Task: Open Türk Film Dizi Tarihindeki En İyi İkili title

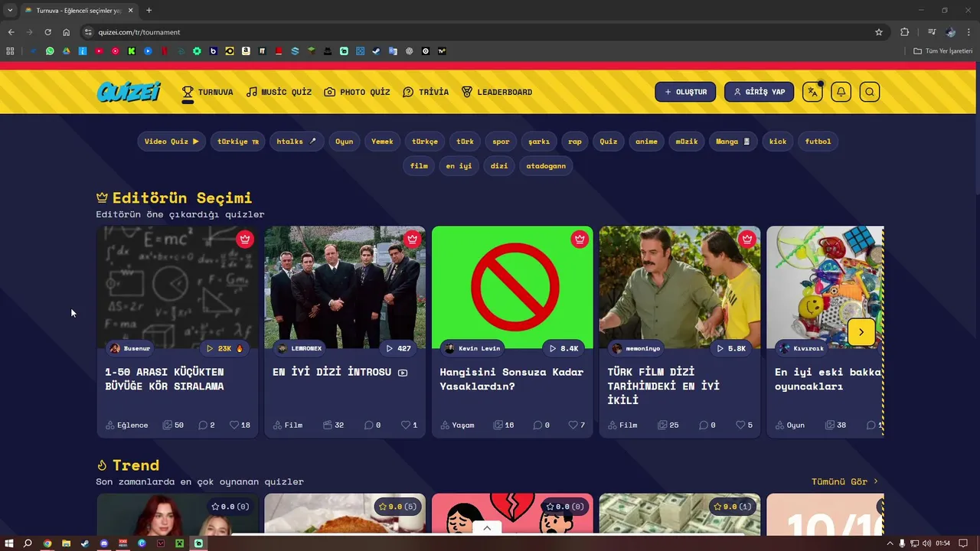Action: 664,386
